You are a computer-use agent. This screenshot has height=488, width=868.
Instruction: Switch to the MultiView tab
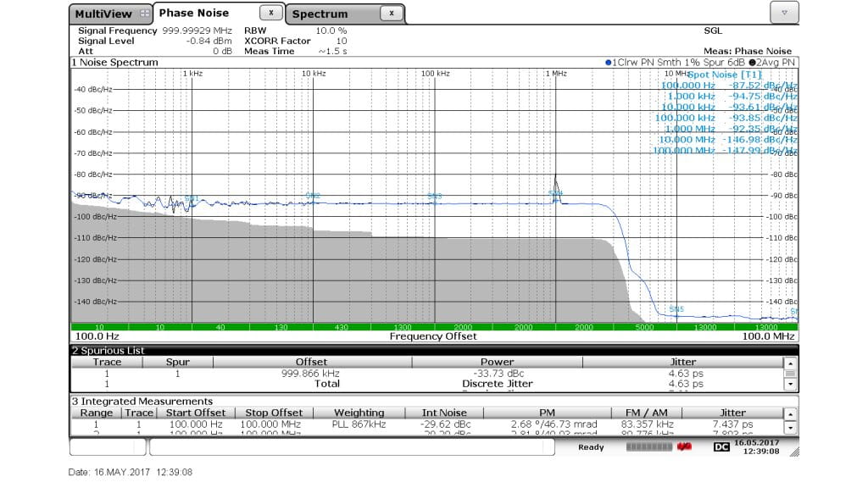point(108,14)
